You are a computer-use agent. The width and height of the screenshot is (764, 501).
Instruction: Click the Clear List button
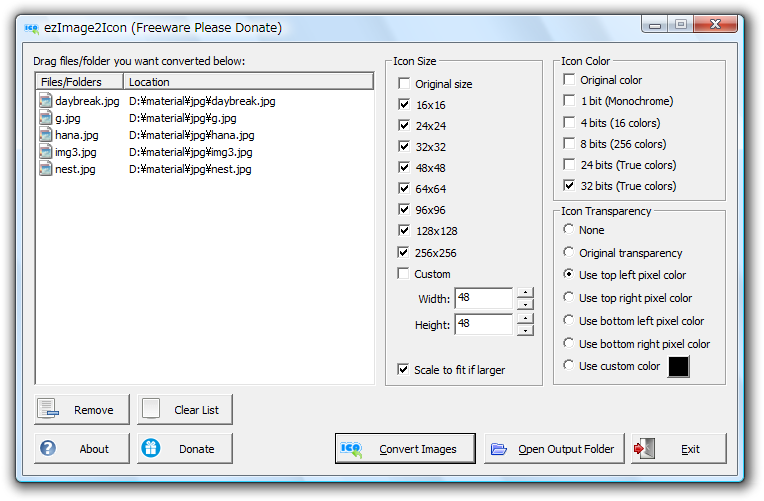(x=185, y=409)
